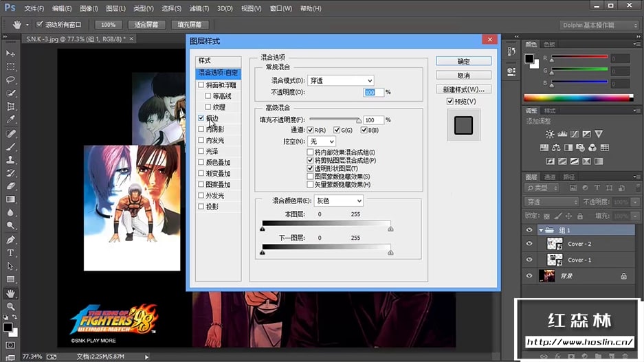Enable the Outer Glow (外发光) checkbox
The width and height of the screenshot is (644, 362).
[x=201, y=195]
